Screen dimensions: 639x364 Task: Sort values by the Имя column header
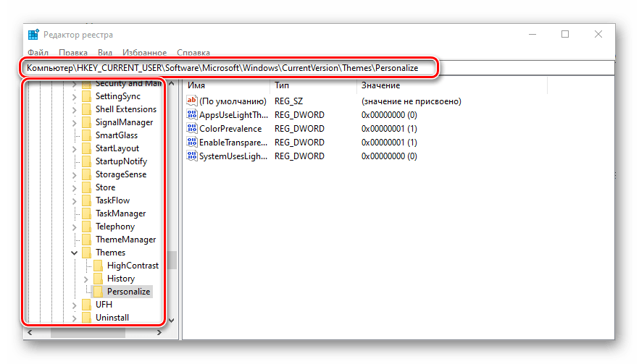226,85
